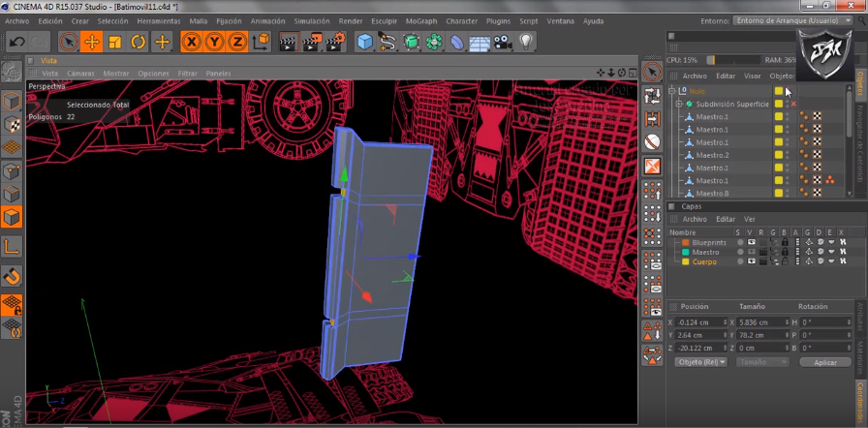Expand the Subdivisión Superficie tree node
The image size is (868, 428).
[x=679, y=104]
